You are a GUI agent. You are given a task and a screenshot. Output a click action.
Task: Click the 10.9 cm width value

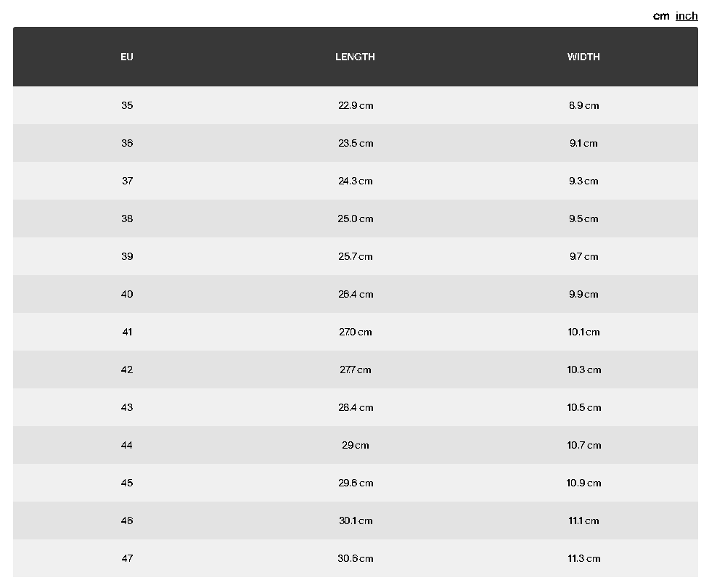[x=584, y=483]
